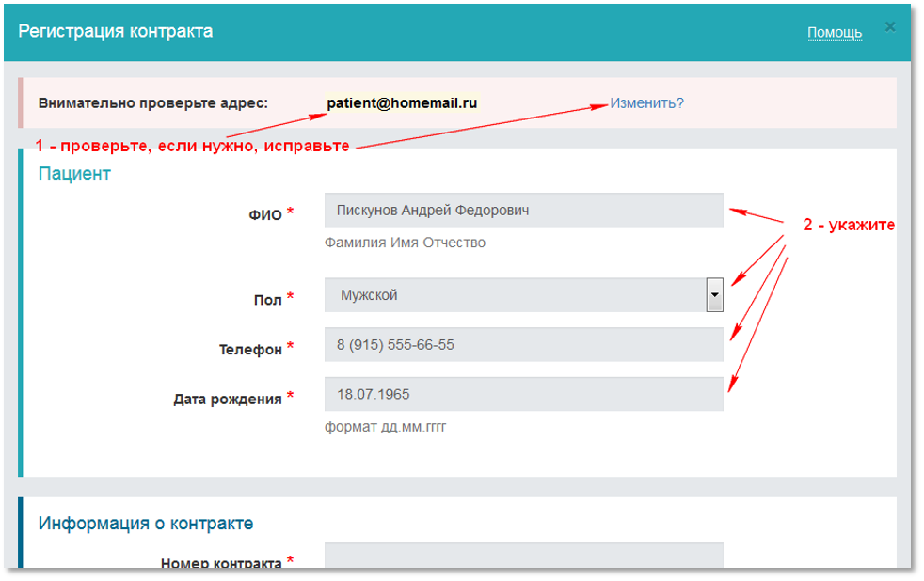Click the Пол field label

tap(267, 300)
